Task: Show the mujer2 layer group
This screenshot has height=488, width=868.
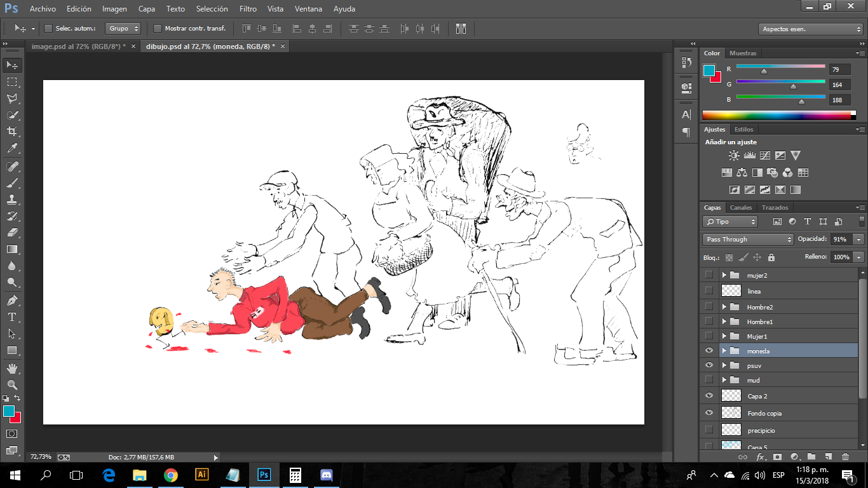Action: click(709, 275)
